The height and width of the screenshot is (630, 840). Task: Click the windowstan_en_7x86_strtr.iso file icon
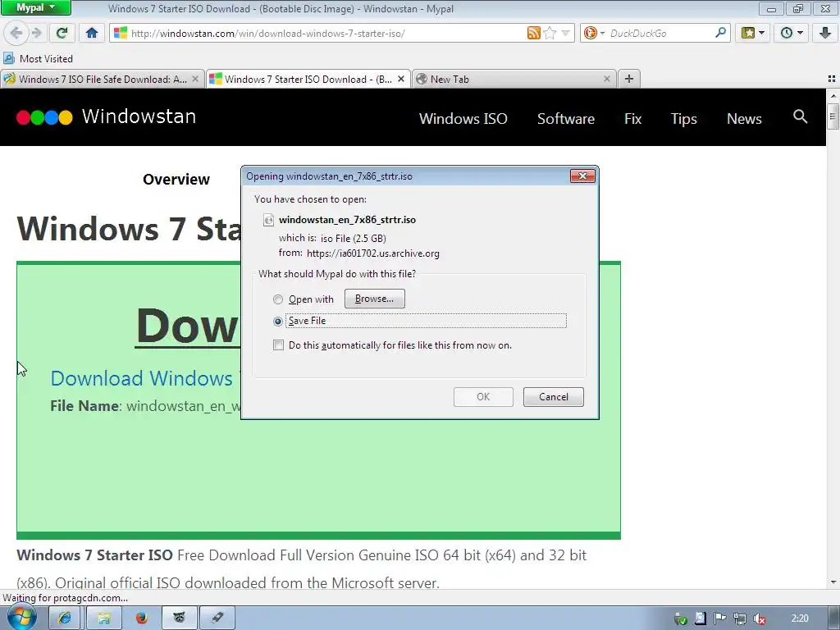(x=268, y=220)
